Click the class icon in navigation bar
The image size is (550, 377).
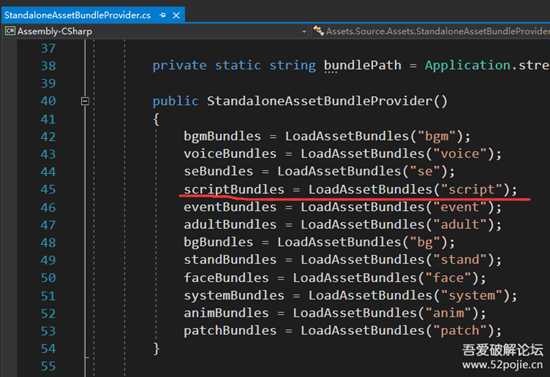tap(318, 31)
